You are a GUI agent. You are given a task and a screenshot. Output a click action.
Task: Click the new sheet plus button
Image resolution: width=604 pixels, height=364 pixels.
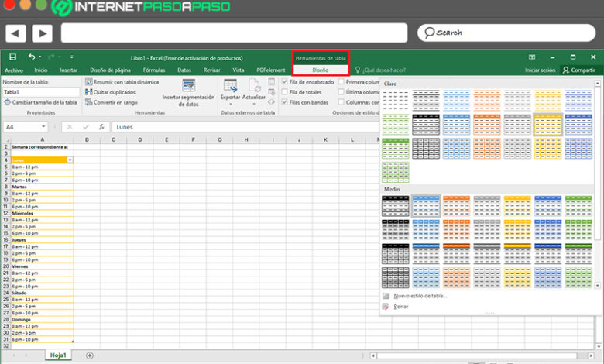89,355
